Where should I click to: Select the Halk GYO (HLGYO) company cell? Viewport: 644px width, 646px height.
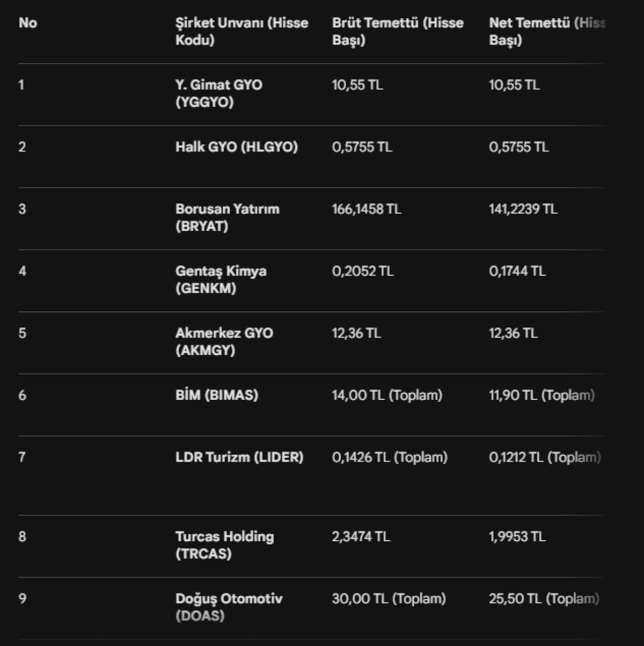(x=236, y=147)
